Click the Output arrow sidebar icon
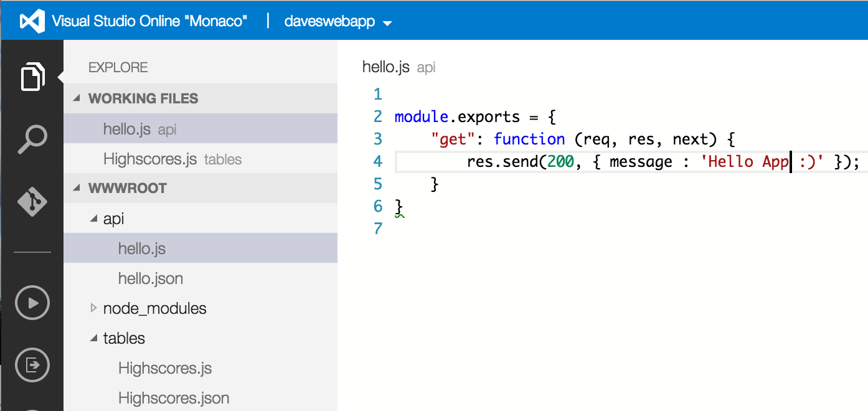 click(32, 364)
